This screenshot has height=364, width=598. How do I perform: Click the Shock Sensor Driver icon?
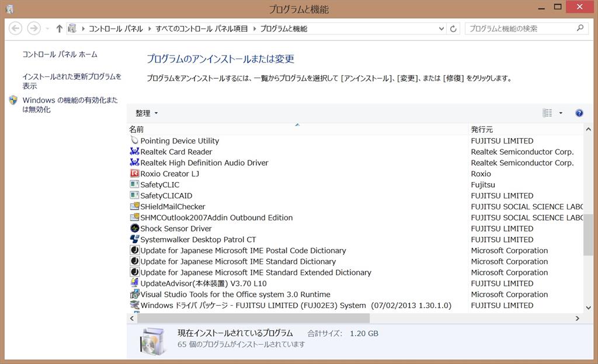(134, 229)
